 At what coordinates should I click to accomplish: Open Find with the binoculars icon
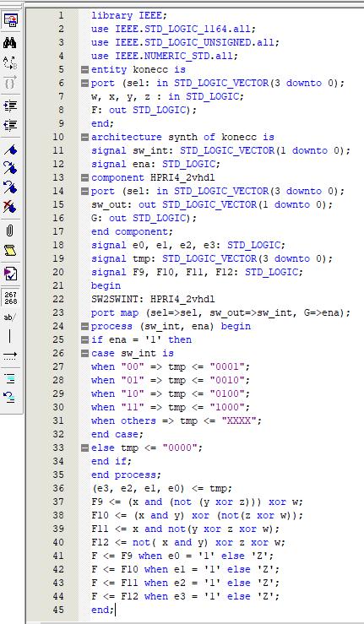click(x=10, y=42)
